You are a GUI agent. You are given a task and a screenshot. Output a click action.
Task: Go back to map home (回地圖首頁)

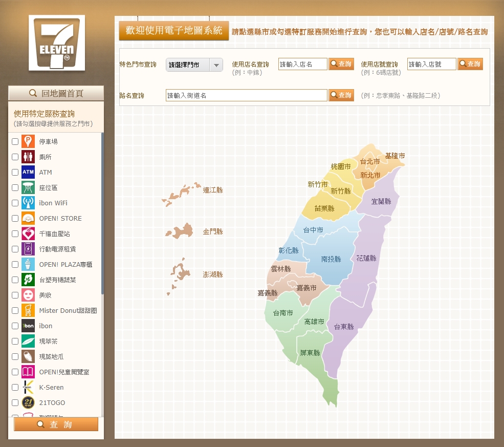56,93
